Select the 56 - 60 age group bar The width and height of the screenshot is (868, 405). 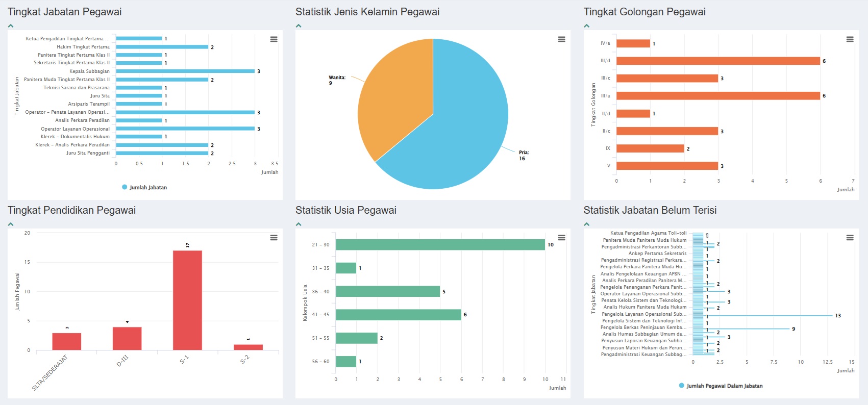click(x=346, y=362)
